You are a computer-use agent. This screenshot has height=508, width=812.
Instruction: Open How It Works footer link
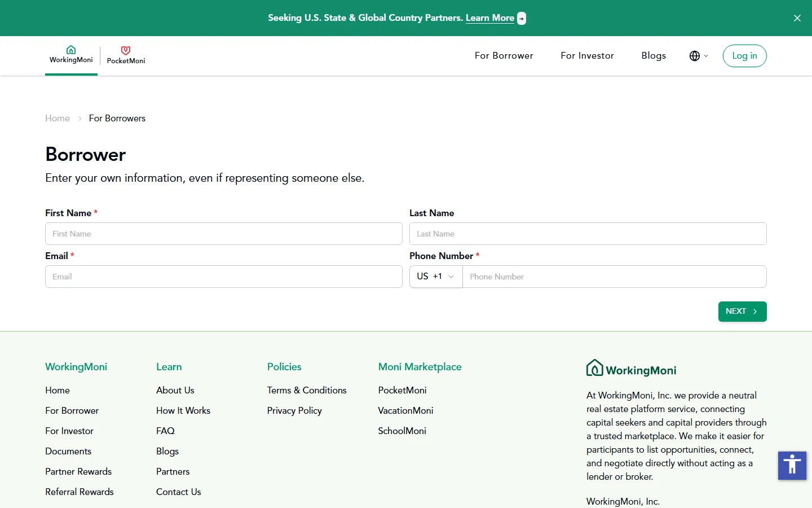point(183,410)
